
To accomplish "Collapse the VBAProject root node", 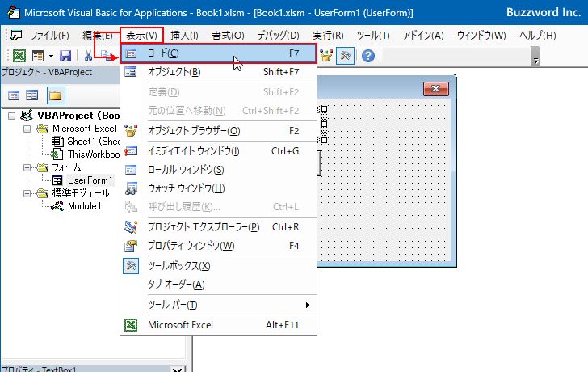I will [x=12, y=116].
